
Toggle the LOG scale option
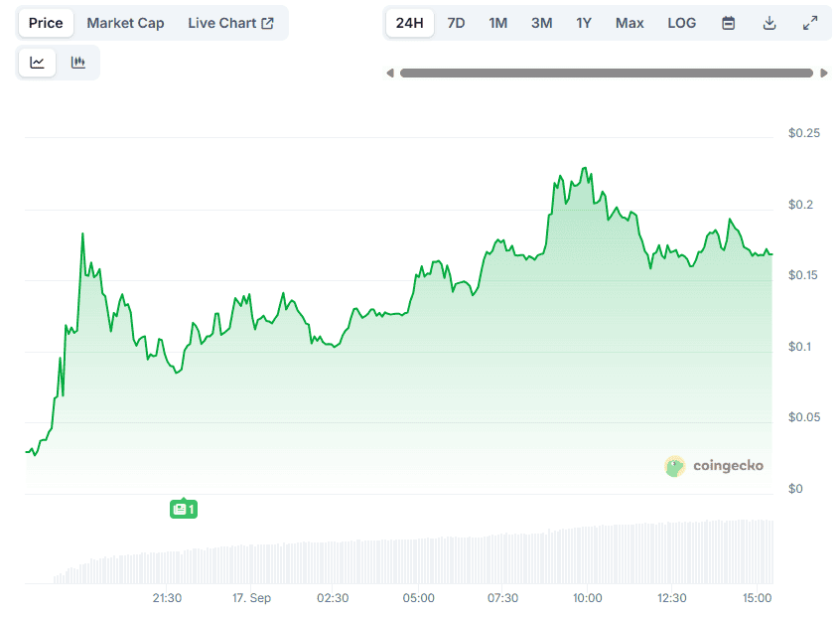point(681,23)
